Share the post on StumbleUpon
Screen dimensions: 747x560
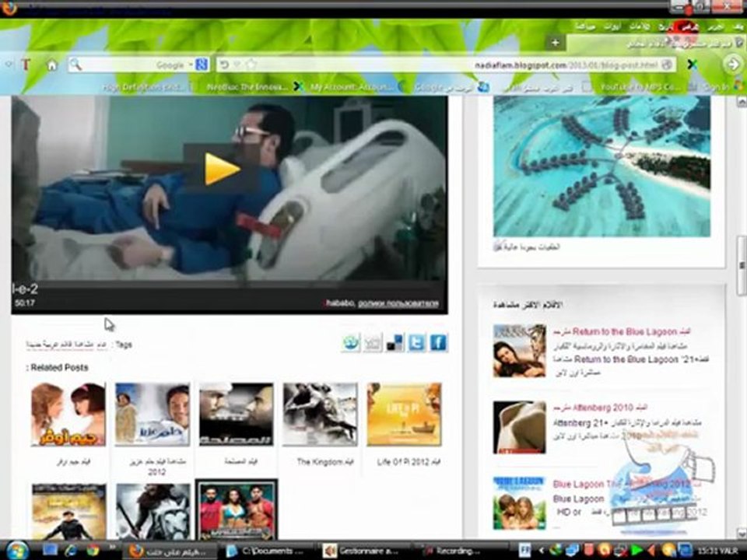point(351,342)
